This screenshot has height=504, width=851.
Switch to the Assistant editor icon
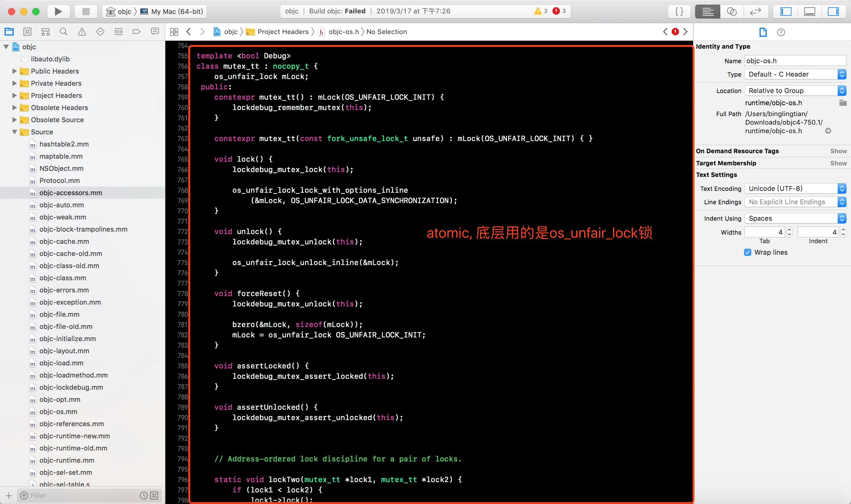point(732,12)
